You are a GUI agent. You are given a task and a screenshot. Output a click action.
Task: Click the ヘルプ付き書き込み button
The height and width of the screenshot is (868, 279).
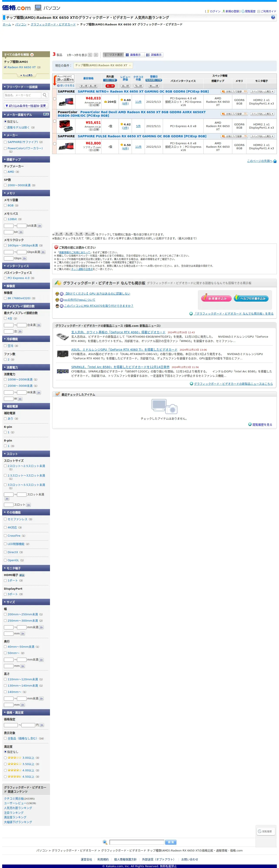(251, 298)
